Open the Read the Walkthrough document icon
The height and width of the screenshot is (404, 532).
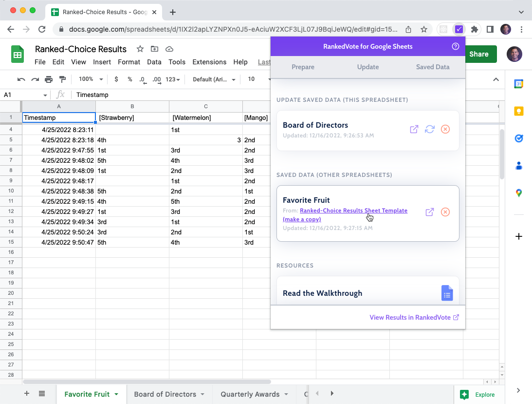447,293
